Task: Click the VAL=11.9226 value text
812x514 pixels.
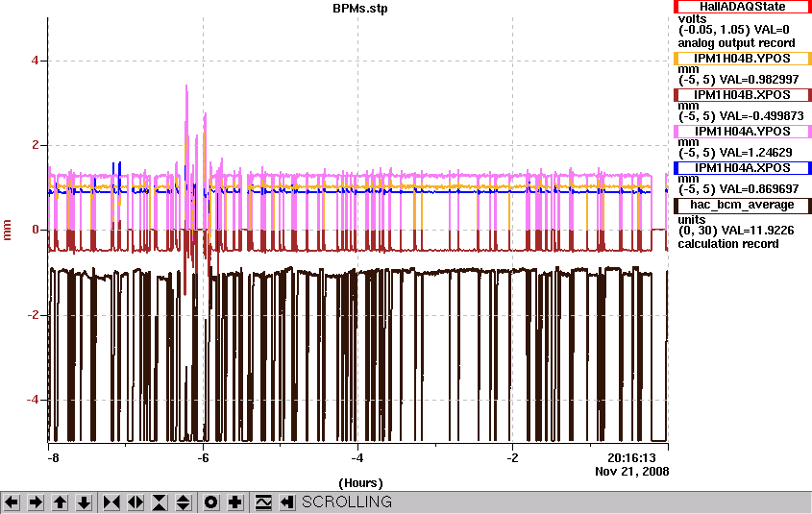Action: coord(758,231)
